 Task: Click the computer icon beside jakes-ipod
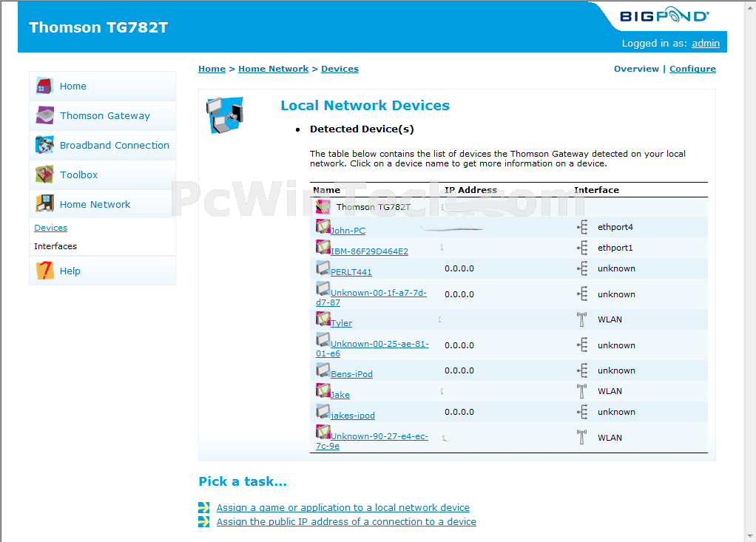(323, 411)
